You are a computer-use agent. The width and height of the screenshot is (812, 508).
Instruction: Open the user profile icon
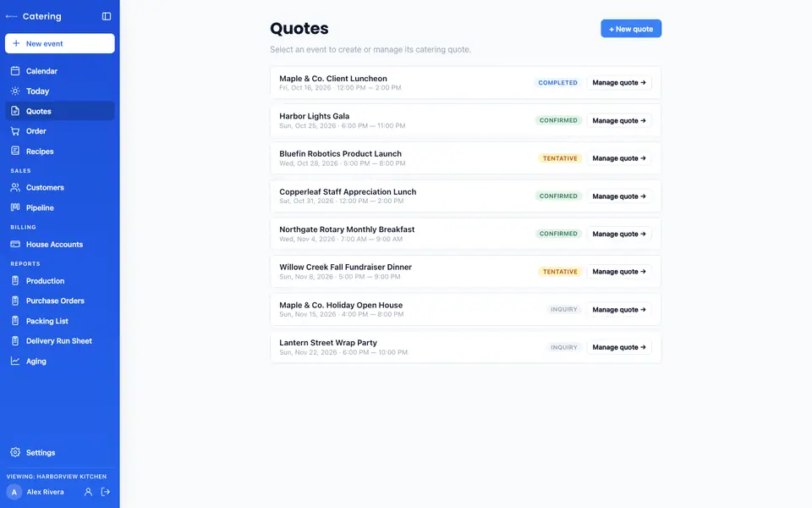coord(88,492)
